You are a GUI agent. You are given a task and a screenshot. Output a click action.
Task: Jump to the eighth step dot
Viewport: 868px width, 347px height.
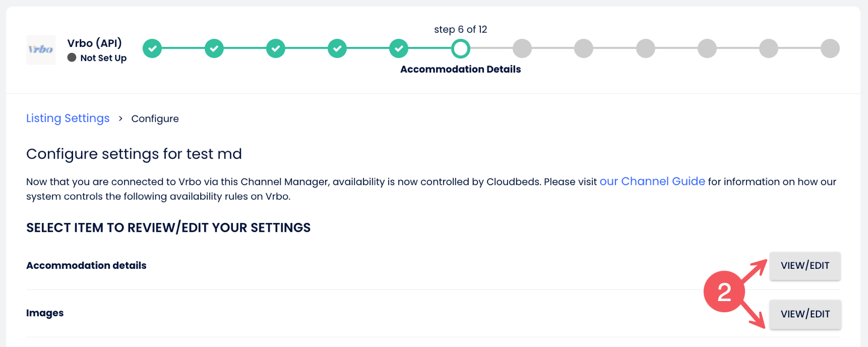[584, 48]
